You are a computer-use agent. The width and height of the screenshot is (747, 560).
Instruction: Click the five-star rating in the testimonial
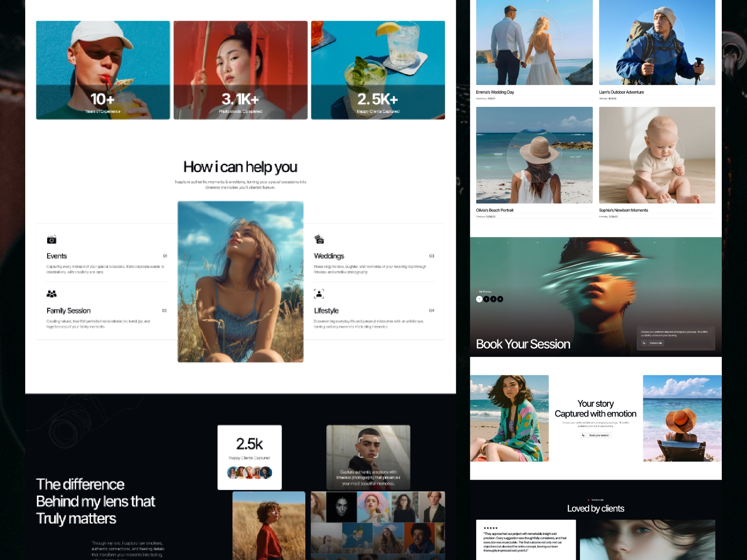pyautogui.click(x=491, y=528)
